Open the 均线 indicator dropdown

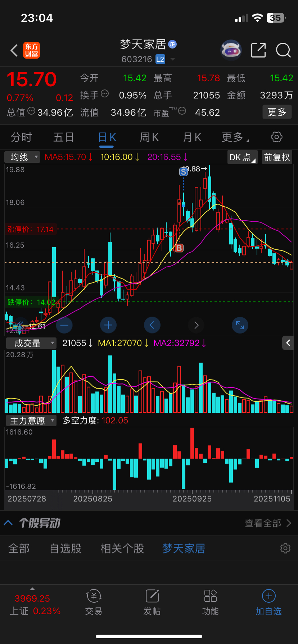point(22,157)
